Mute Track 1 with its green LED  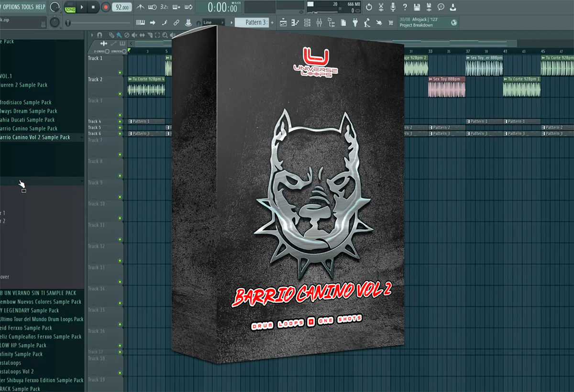tap(120, 73)
